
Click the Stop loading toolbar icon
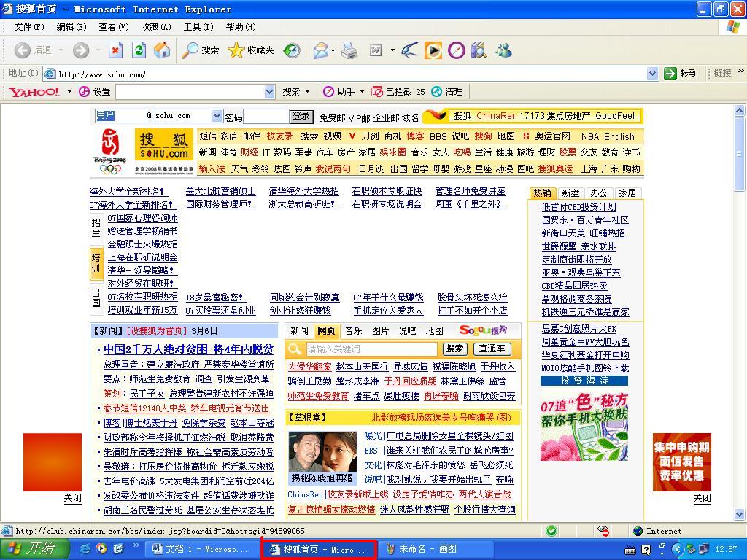point(115,50)
